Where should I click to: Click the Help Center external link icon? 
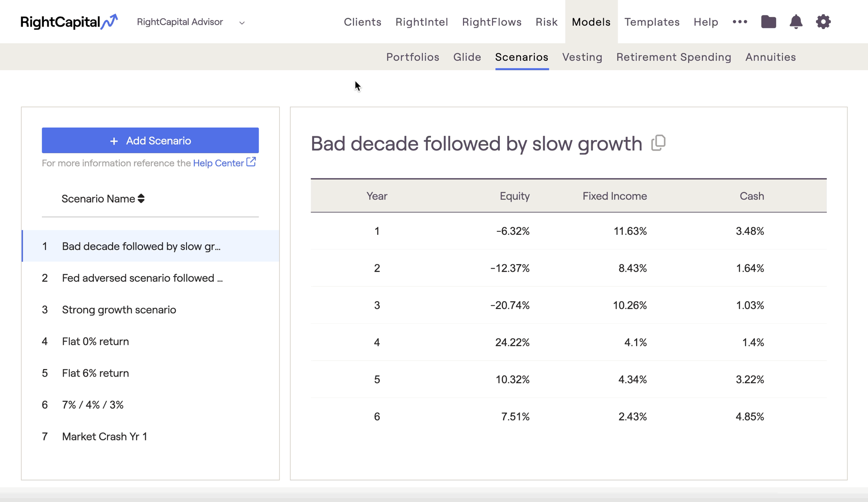(x=251, y=162)
